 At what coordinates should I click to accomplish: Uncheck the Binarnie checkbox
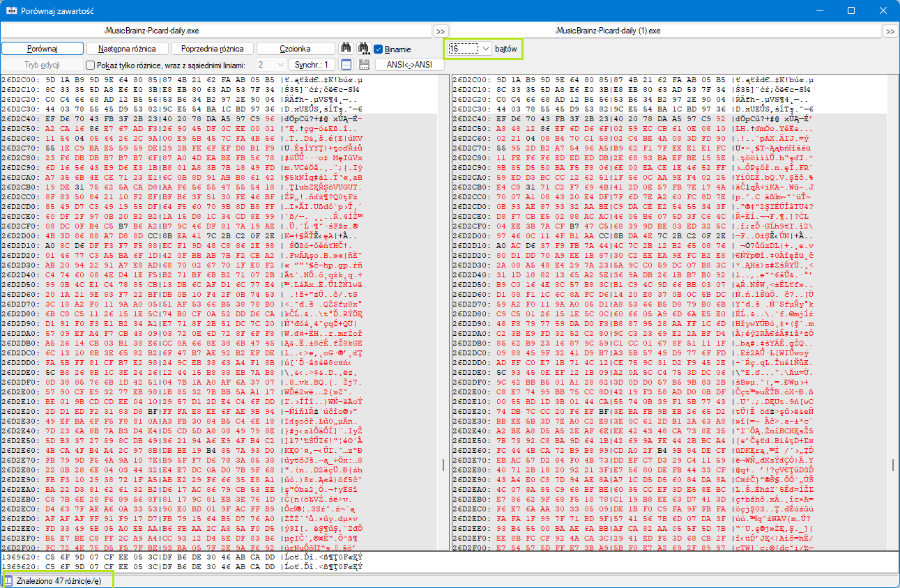coord(379,49)
